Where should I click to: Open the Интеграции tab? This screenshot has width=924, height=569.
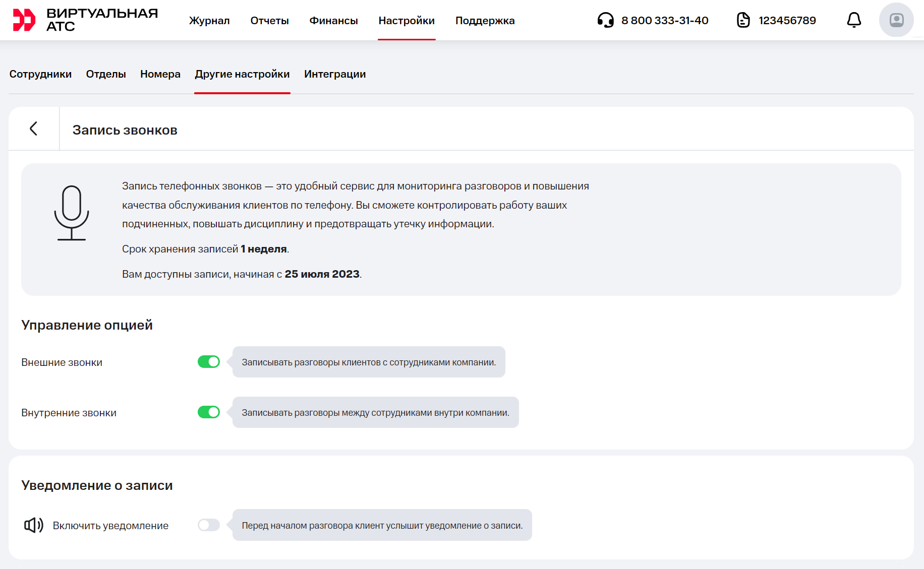point(335,74)
